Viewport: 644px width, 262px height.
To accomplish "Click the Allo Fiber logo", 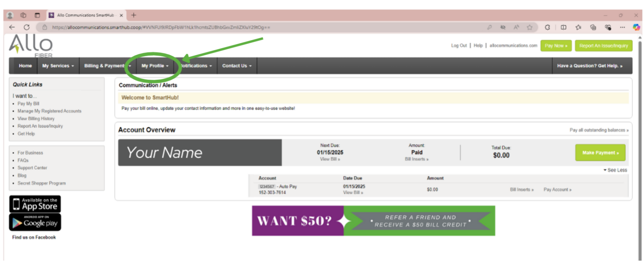I will [x=31, y=46].
